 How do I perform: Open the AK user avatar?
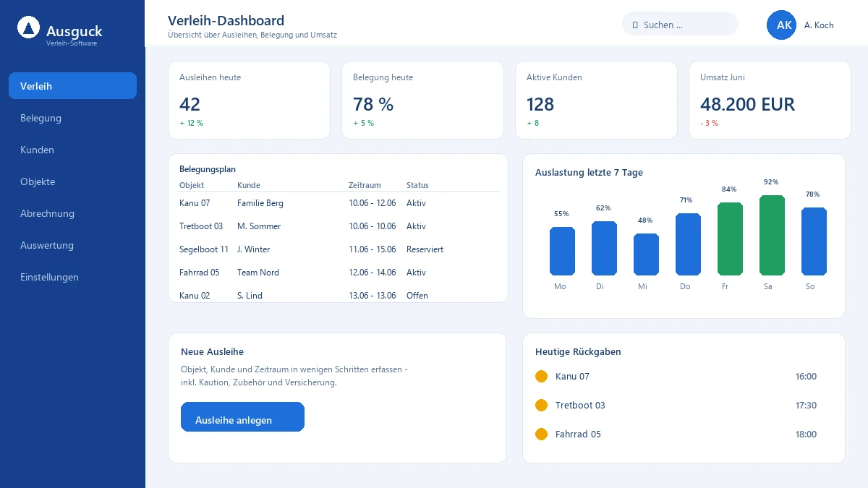tap(781, 25)
